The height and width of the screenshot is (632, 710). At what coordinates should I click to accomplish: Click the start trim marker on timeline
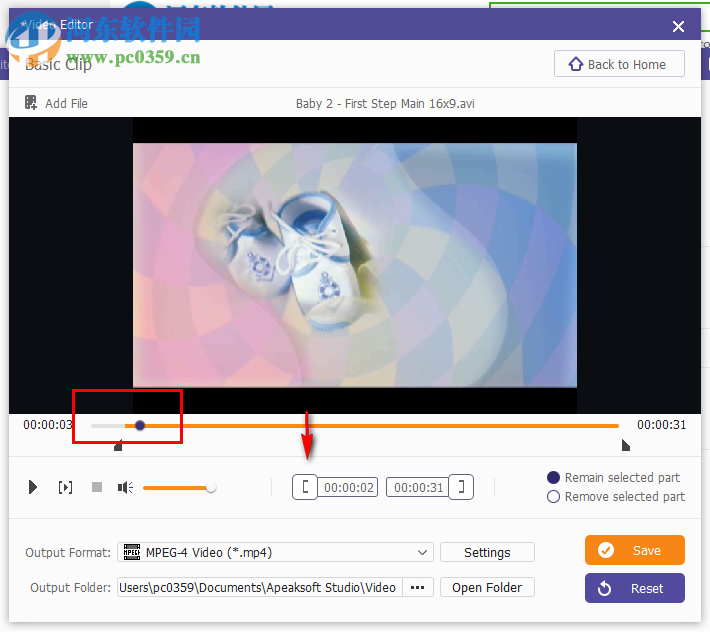[118, 445]
